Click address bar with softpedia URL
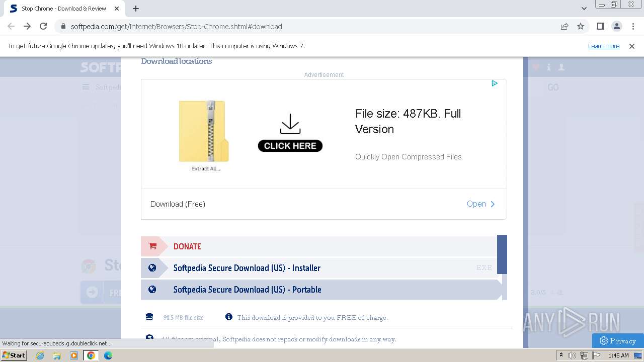 [176, 26]
